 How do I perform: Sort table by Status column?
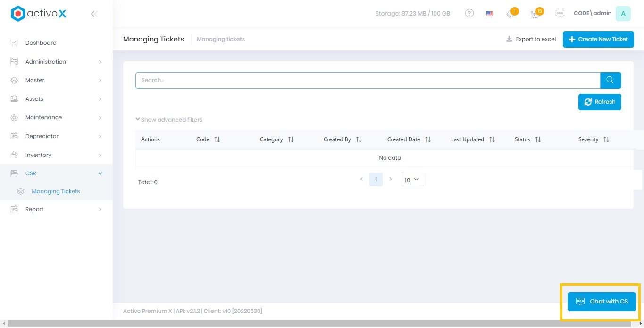coord(538,139)
